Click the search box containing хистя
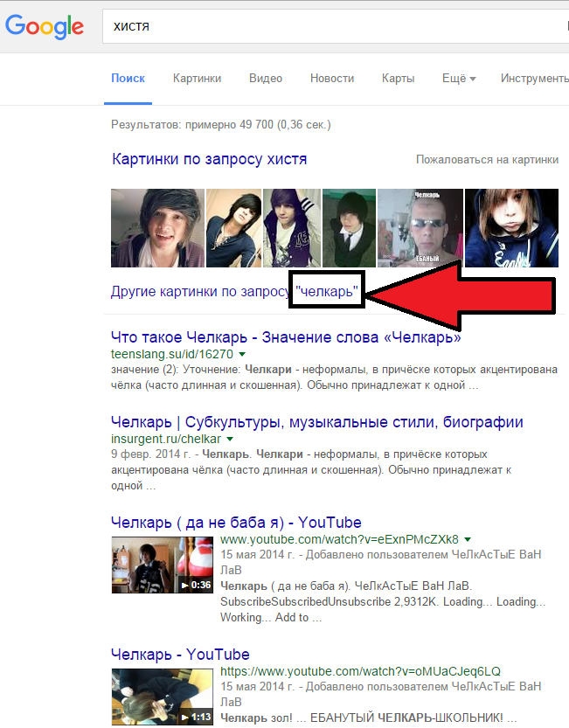 click(332, 26)
